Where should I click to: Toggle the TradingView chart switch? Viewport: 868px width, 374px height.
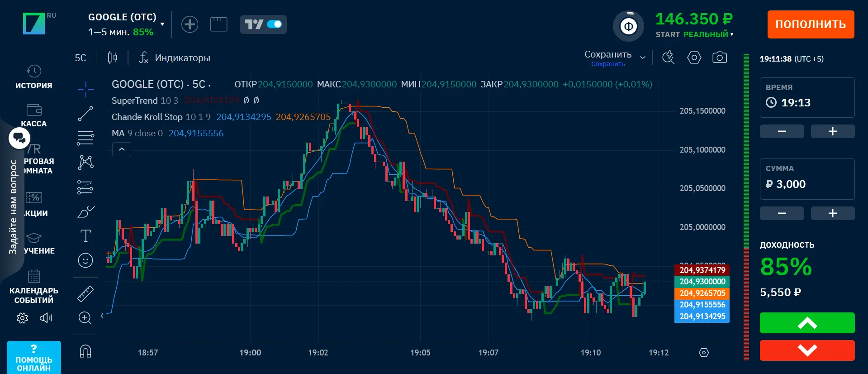coord(263,24)
